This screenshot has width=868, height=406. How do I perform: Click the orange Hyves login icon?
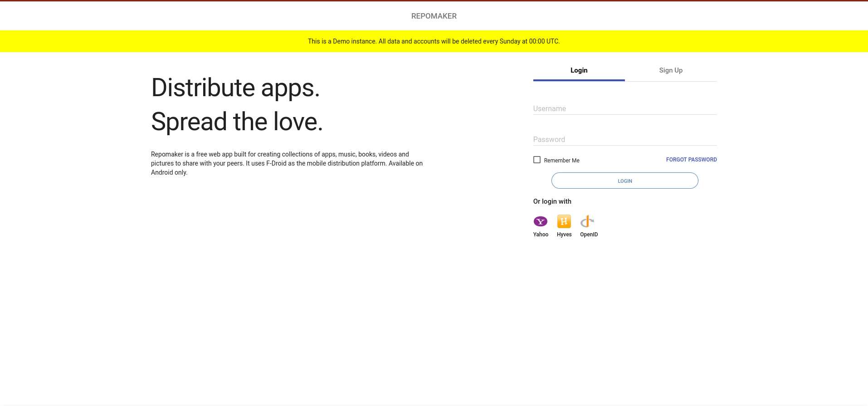pos(564,221)
